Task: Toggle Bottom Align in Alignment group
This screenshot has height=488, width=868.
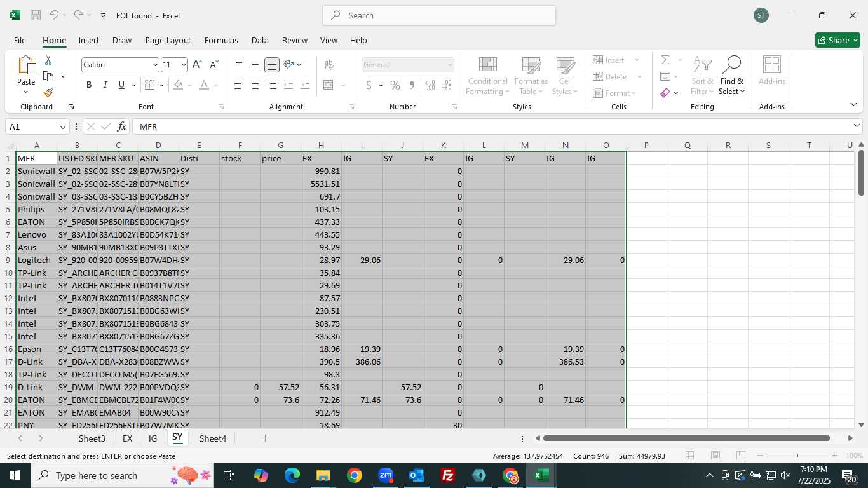Action: coord(271,64)
